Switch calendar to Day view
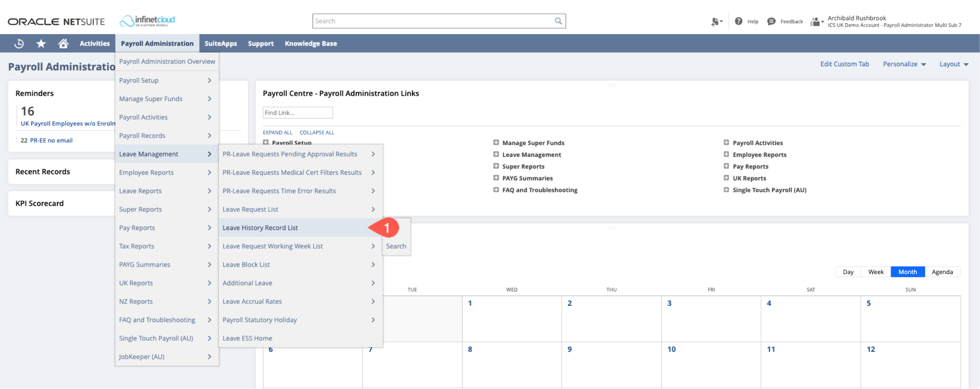Screen dimensions: 980x389 pos(848,272)
